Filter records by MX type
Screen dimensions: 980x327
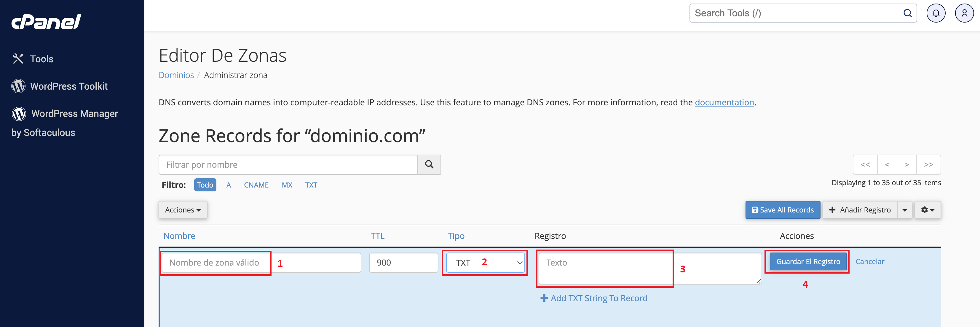click(x=287, y=185)
